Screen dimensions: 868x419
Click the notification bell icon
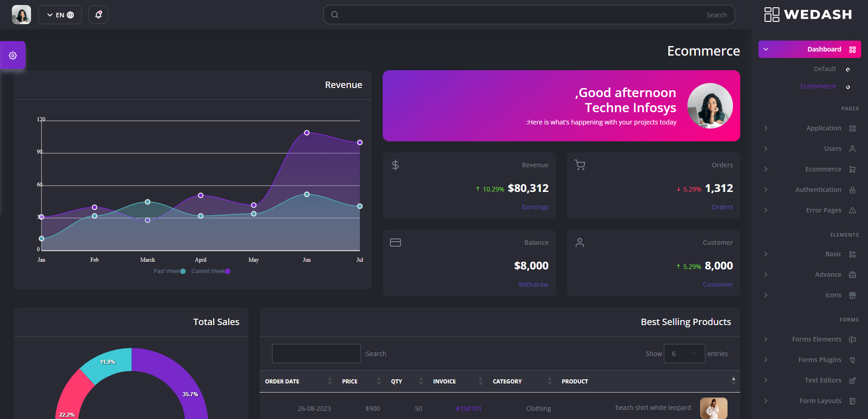[x=98, y=15]
